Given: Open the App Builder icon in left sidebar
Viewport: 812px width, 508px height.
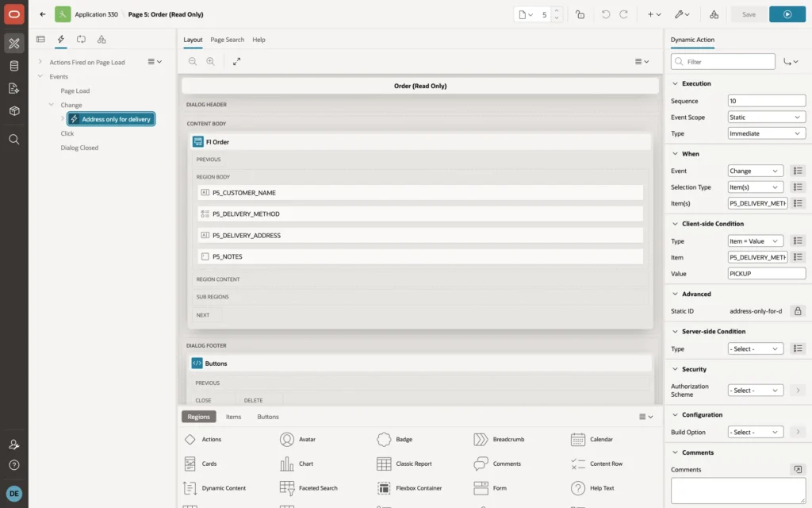Looking at the screenshot, I should [x=14, y=44].
